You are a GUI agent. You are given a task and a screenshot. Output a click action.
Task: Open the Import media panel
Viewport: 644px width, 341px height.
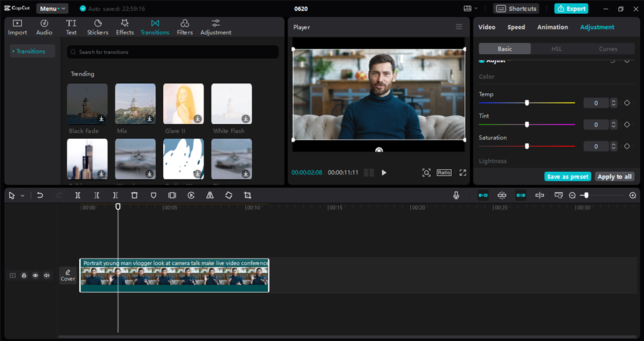[x=17, y=27]
